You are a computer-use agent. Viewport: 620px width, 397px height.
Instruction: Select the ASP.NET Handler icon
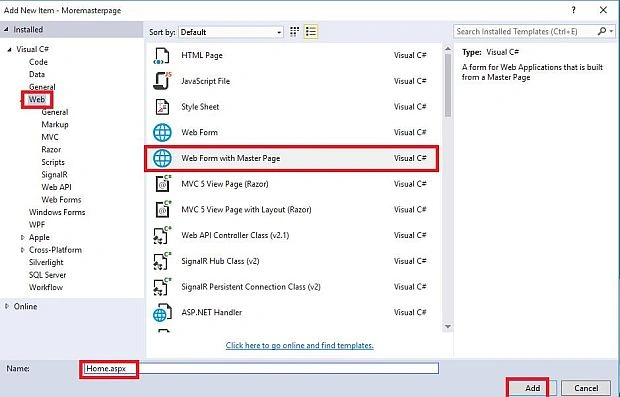pos(162,312)
